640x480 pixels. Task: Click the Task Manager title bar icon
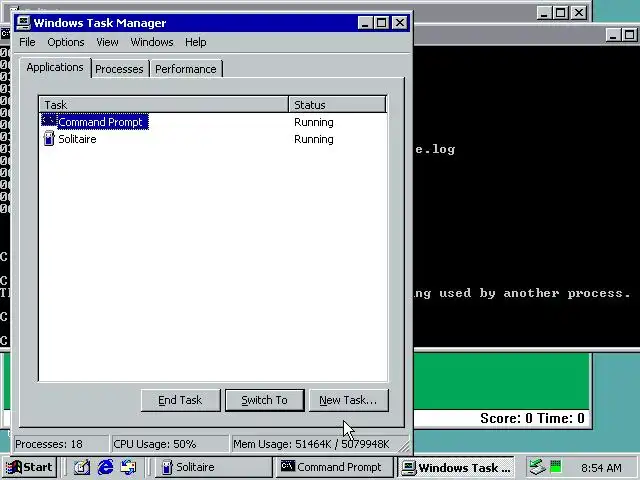click(23, 22)
